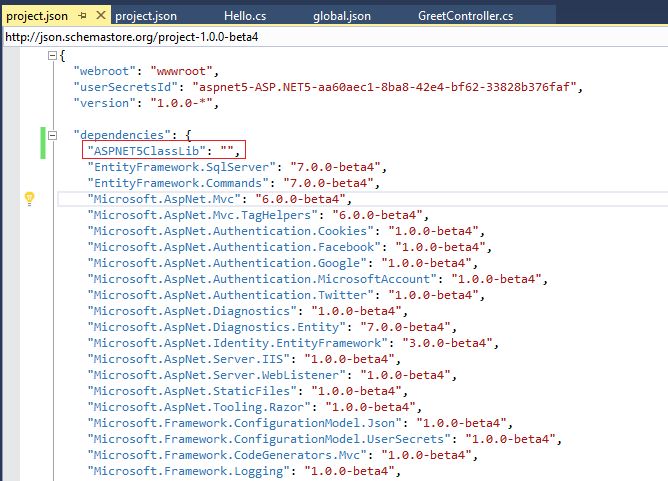
Task: Click "Microsoft.AspNet.Tooling.Razor" dependency
Action: pos(199,408)
